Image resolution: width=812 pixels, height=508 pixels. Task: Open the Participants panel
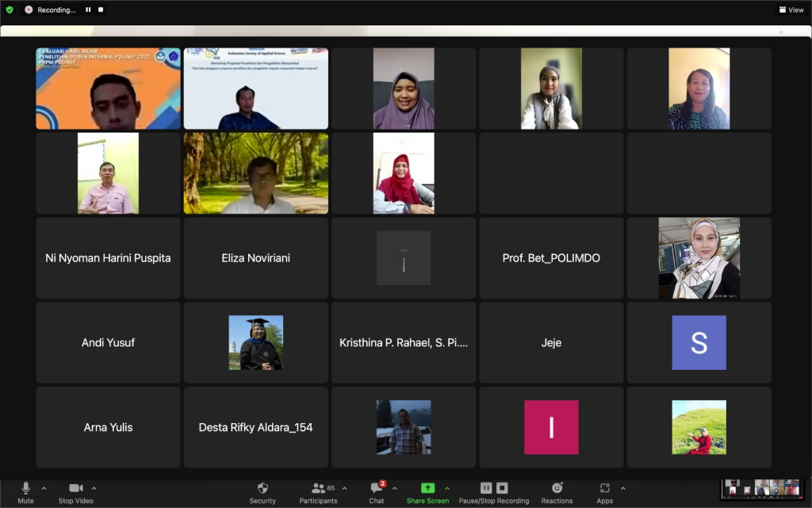pyautogui.click(x=318, y=492)
